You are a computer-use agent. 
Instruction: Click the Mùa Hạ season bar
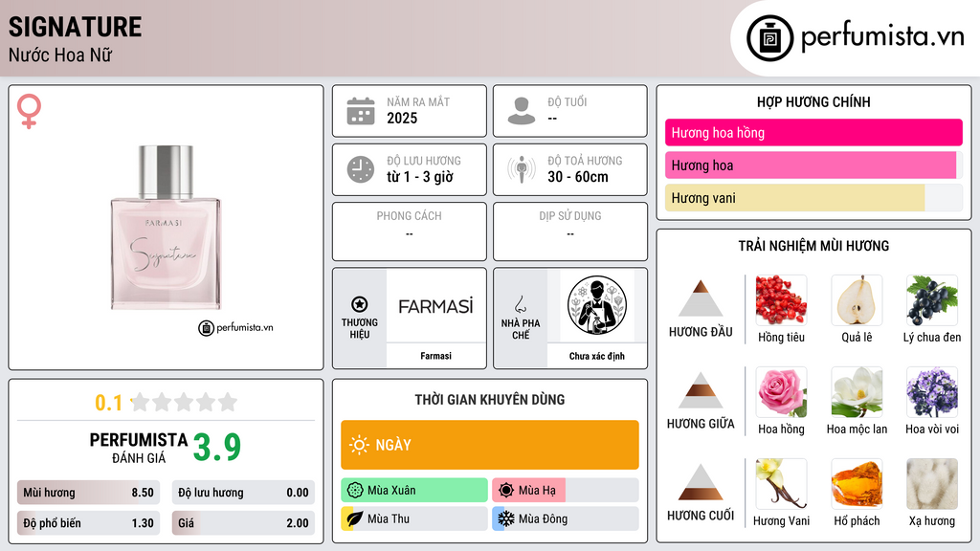pyautogui.click(x=566, y=491)
